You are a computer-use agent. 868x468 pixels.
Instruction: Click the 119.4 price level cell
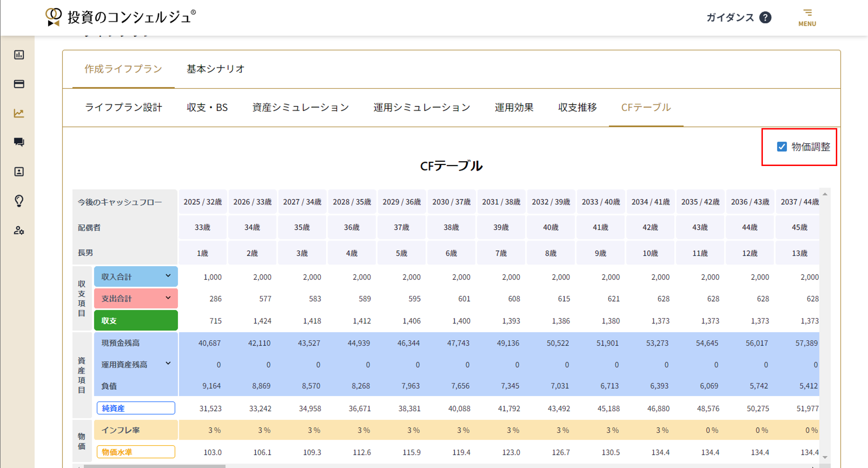click(461, 452)
